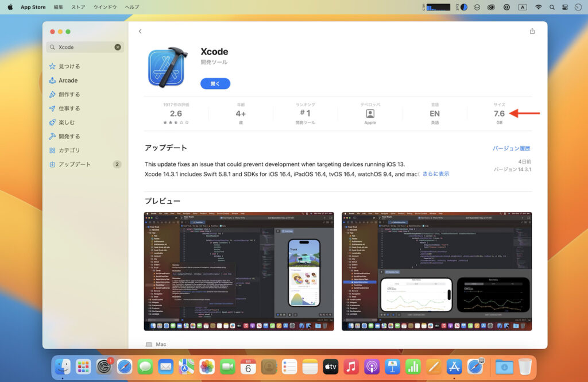This screenshot has width=588, height=382.
Task: Open Finder from the Dock
Action: 63,367
